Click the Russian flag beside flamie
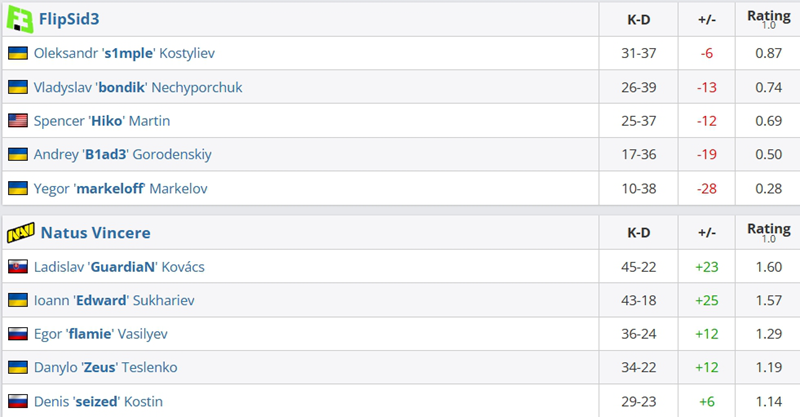 [x=17, y=334]
